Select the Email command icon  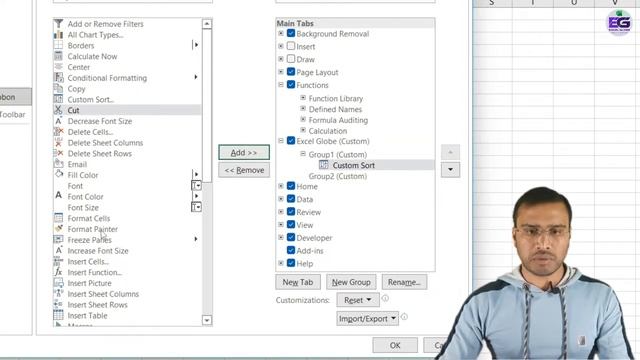click(58, 164)
